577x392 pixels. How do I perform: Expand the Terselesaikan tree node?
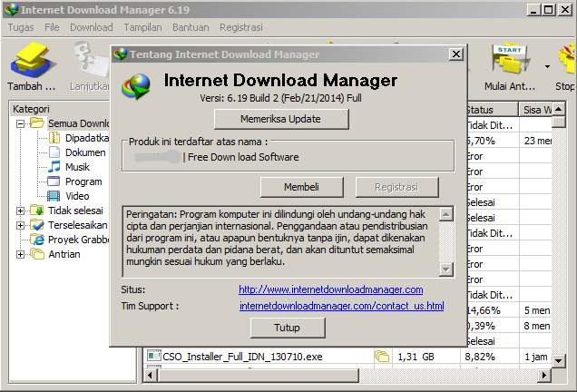(21, 225)
